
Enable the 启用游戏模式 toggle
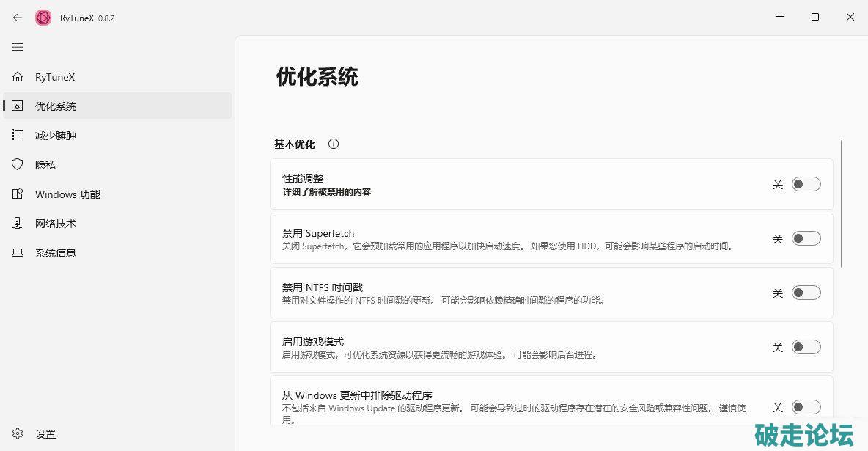pyautogui.click(x=806, y=348)
